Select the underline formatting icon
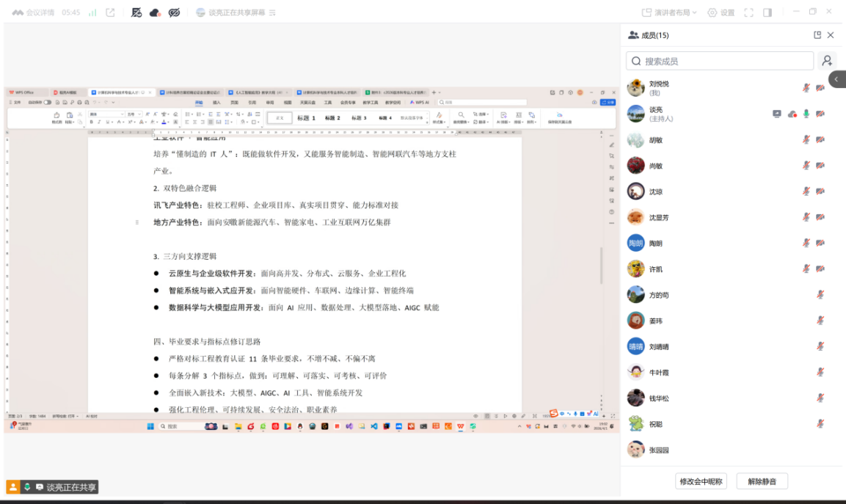Image resolution: width=846 pixels, height=504 pixels. [x=109, y=122]
